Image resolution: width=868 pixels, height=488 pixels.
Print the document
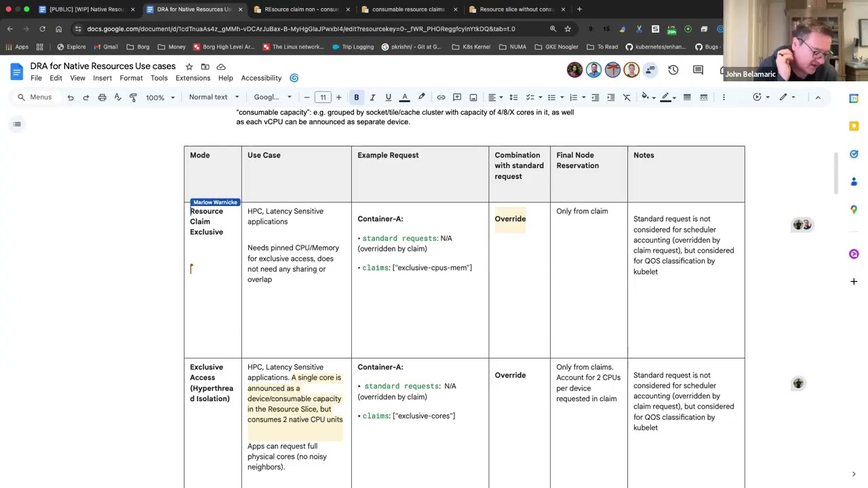pyautogui.click(x=102, y=98)
